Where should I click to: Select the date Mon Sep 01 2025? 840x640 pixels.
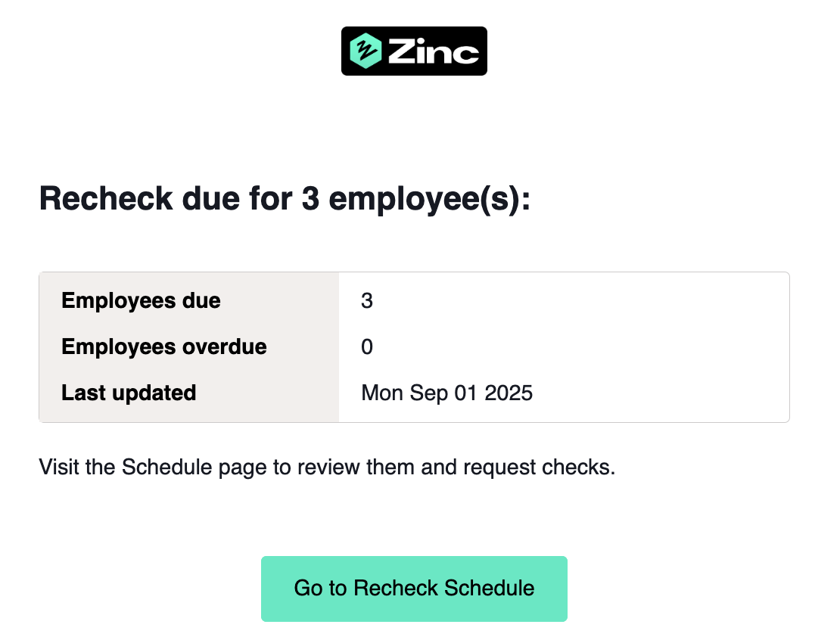point(447,393)
